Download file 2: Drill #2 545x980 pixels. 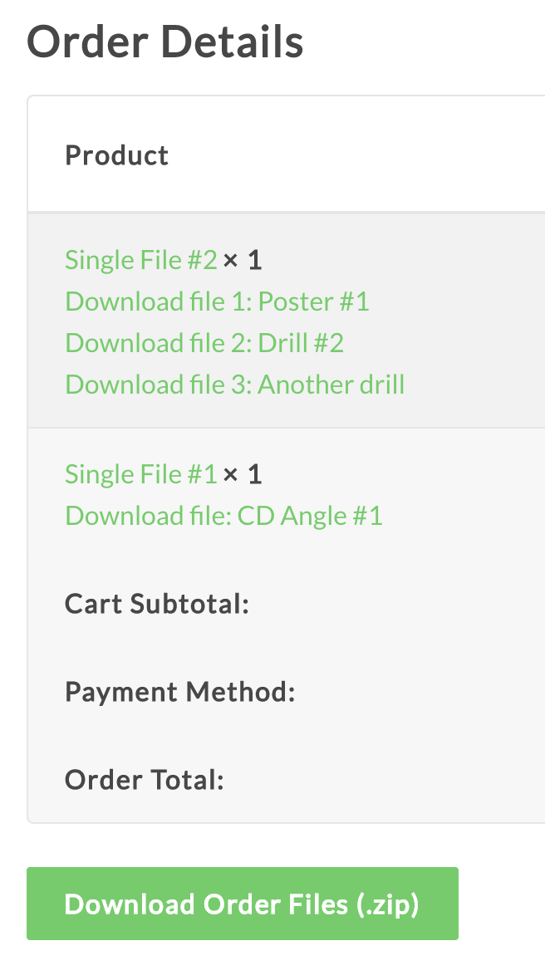tap(204, 343)
